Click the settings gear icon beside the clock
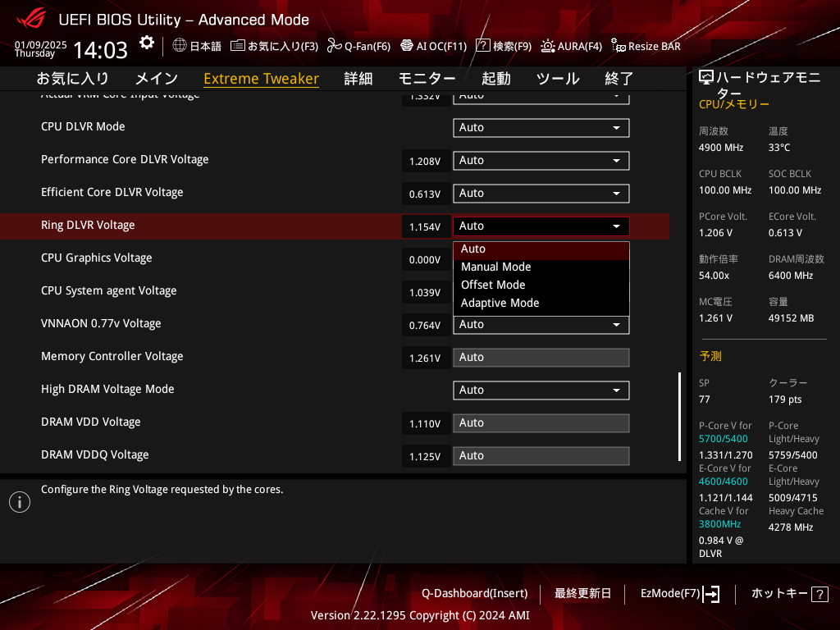The height and width of the screenshot is (630, 840). pos(146,43)
